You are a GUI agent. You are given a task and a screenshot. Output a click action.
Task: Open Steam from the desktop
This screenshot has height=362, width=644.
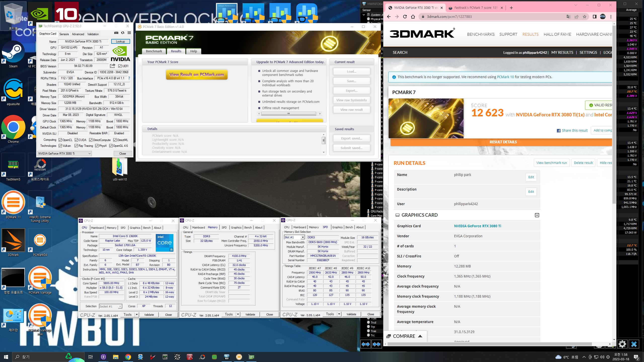[x=13, y=55]
